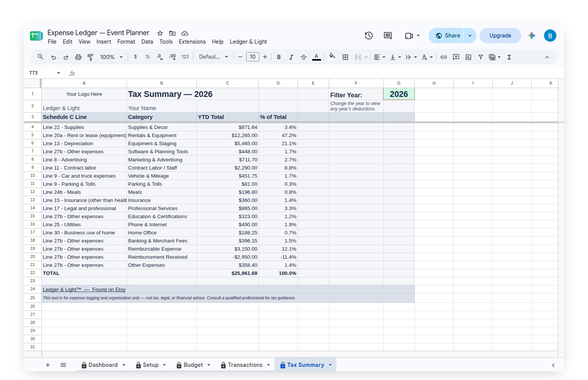
Task: Open the zoom 100% dropdown
Action: 112,57
